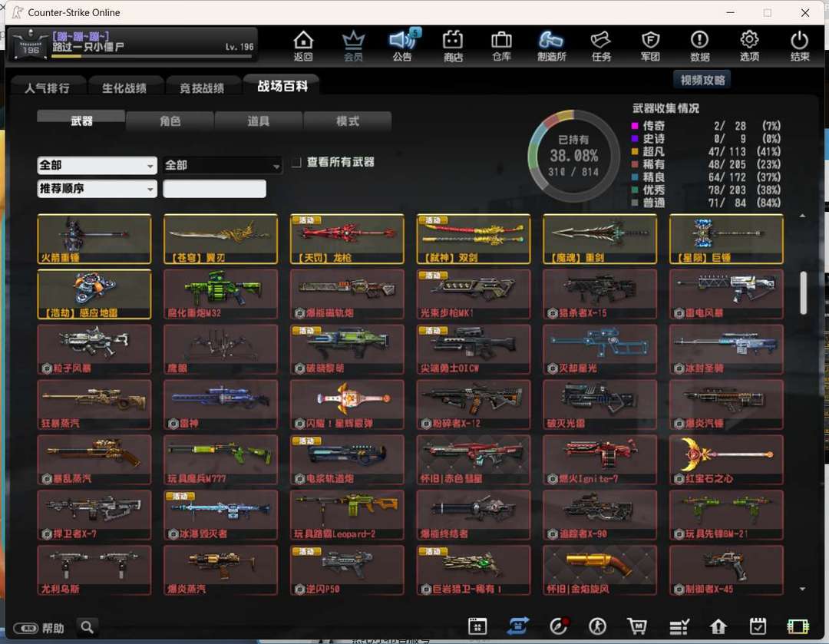Viewport: 829px width, 644px height.
Task: Click the 传奇 magenta legend swatch
Action: (635, 126)
